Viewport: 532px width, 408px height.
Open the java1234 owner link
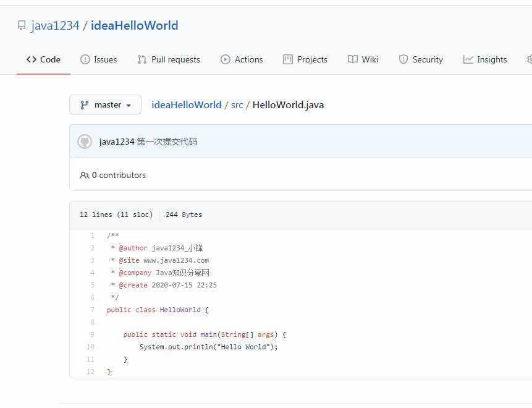tap(55, 26)
